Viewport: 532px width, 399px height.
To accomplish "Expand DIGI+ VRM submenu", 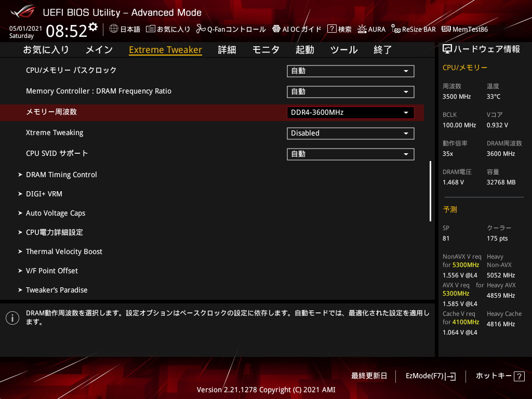I will [44, 194].
